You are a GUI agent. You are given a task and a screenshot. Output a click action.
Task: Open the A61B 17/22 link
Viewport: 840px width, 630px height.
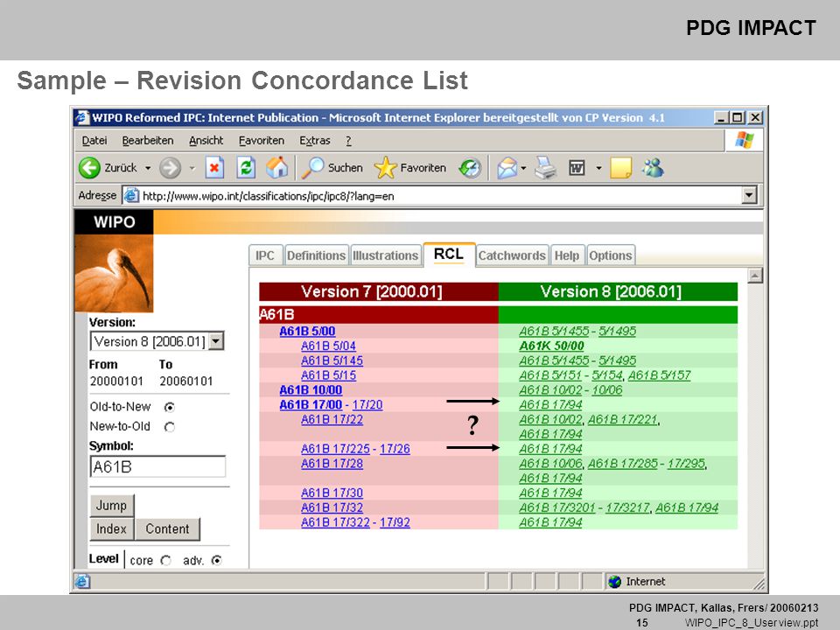[x=332, y=419]
